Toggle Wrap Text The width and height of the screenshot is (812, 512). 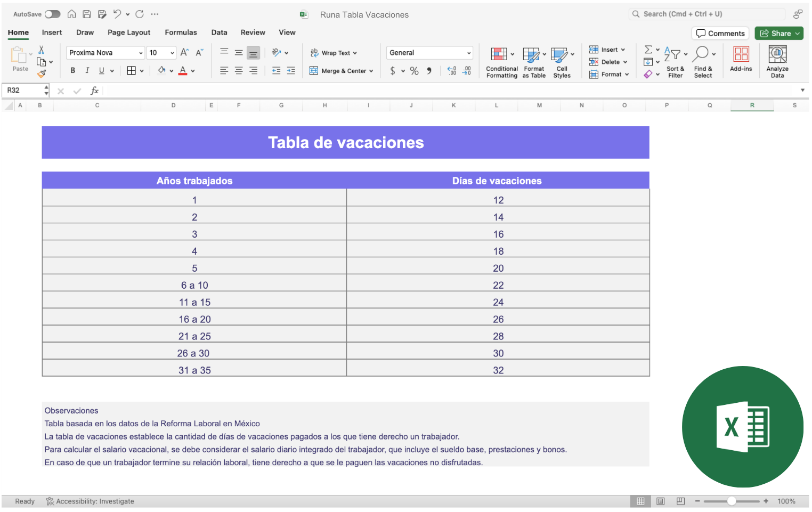(334, 53)
